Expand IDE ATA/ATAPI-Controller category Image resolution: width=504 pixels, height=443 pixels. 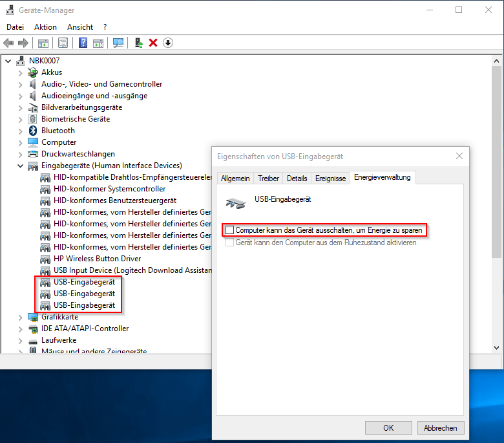coord(21,329)
